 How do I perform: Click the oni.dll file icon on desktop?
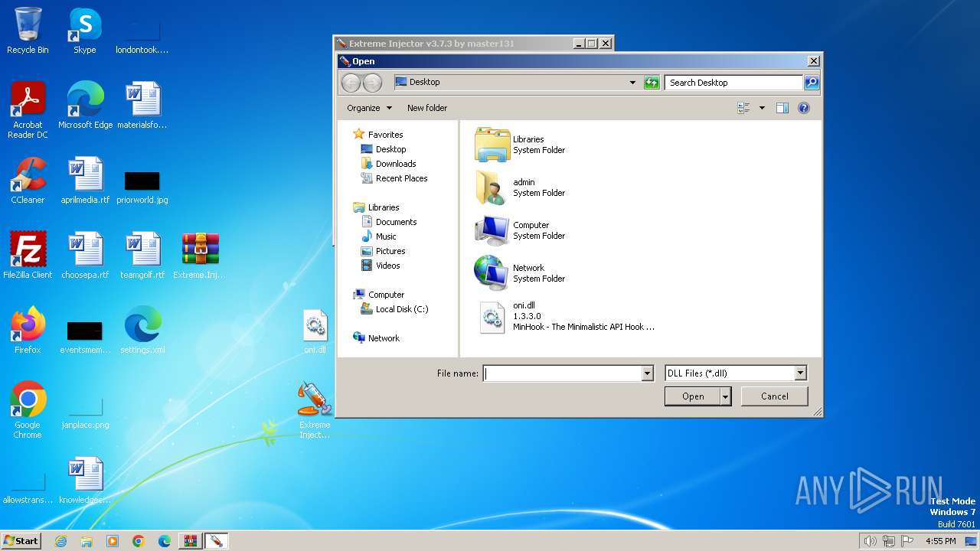click(315, 331)
